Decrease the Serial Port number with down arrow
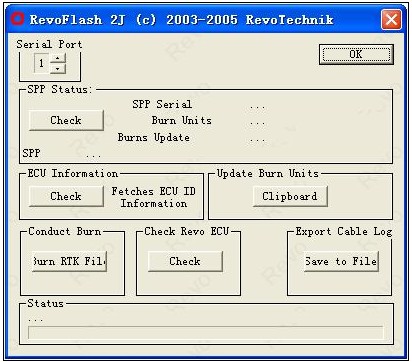The height and width of the screenshot is (362, 412). coord(58,68)
